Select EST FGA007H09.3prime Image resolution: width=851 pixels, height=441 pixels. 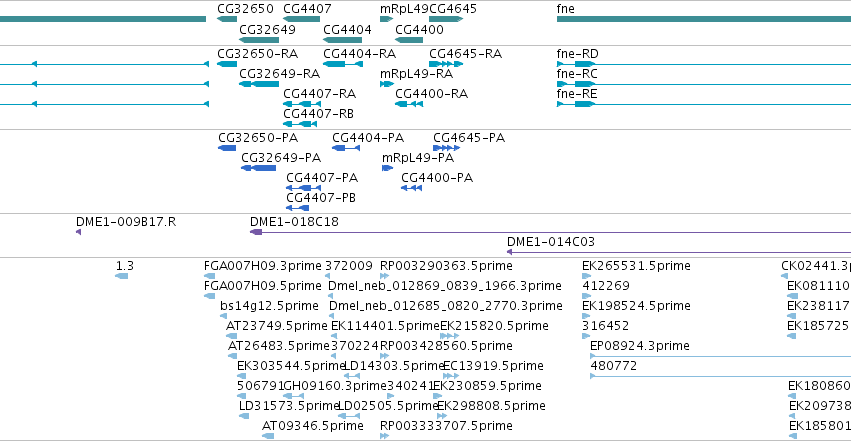tap(263, 266)
